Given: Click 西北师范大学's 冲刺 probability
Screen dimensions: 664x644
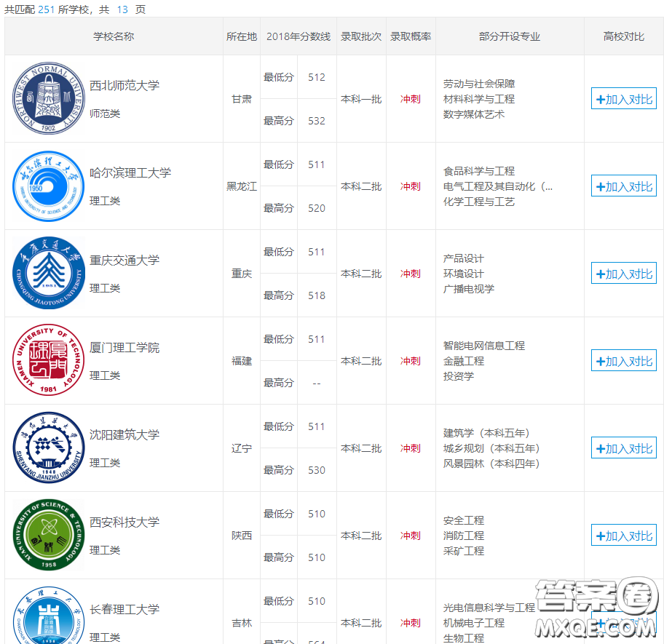Looking at the screenshot, I should point(411,99).
